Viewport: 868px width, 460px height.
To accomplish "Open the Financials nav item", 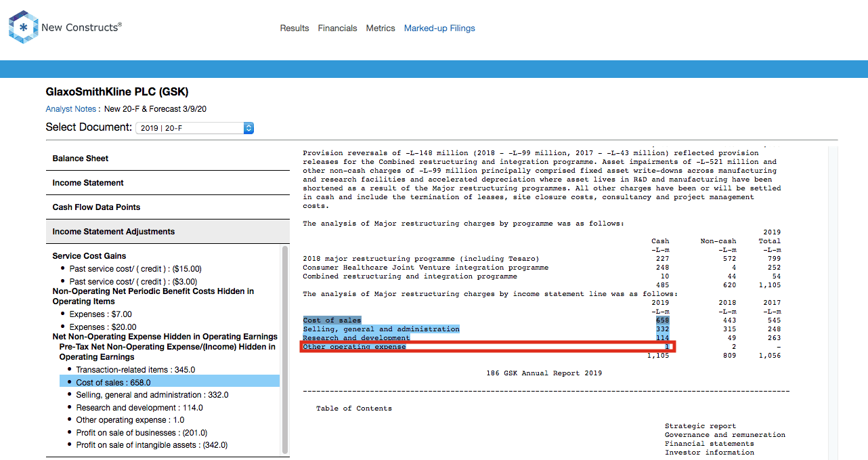I will [337, 28].
